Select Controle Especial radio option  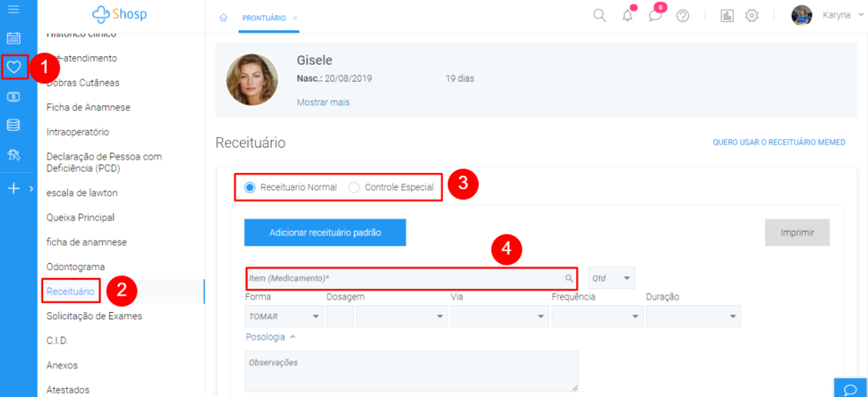[354, 188]
